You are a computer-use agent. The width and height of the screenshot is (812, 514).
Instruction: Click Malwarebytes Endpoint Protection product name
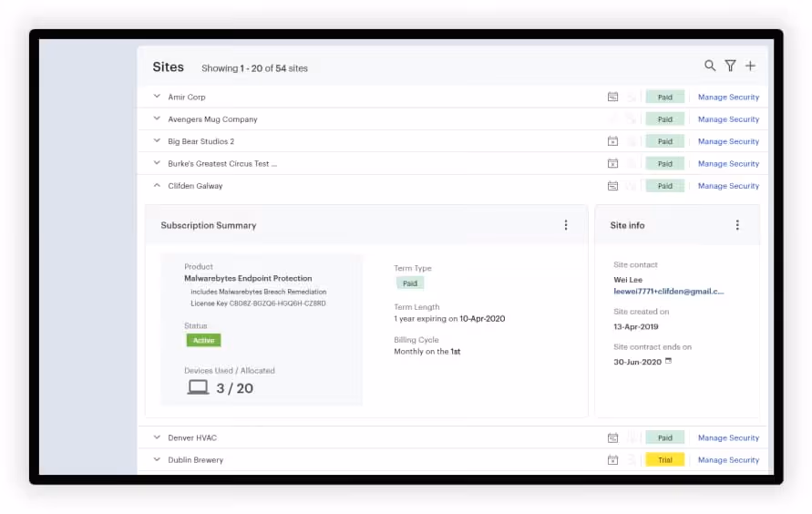248,279
